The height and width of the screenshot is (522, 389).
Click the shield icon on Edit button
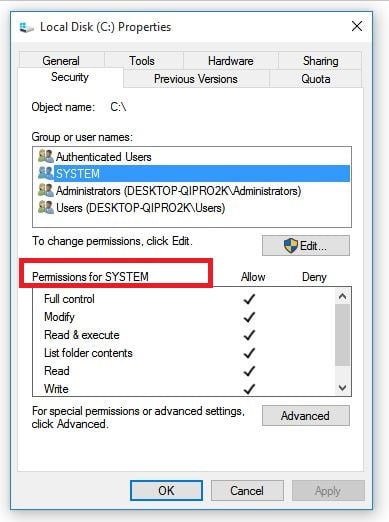pos(290,246)
